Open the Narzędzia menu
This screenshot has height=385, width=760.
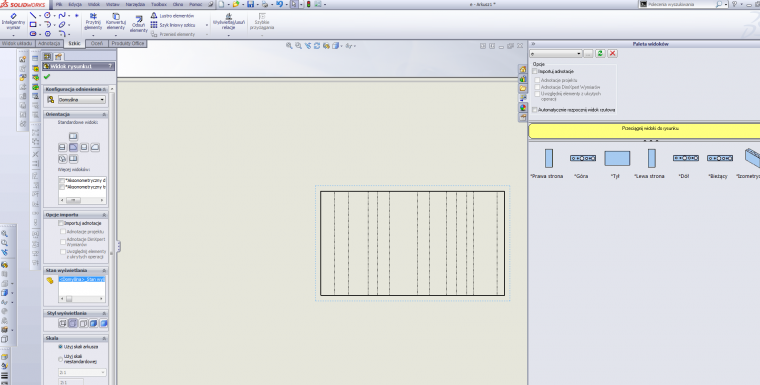[135, 4]
